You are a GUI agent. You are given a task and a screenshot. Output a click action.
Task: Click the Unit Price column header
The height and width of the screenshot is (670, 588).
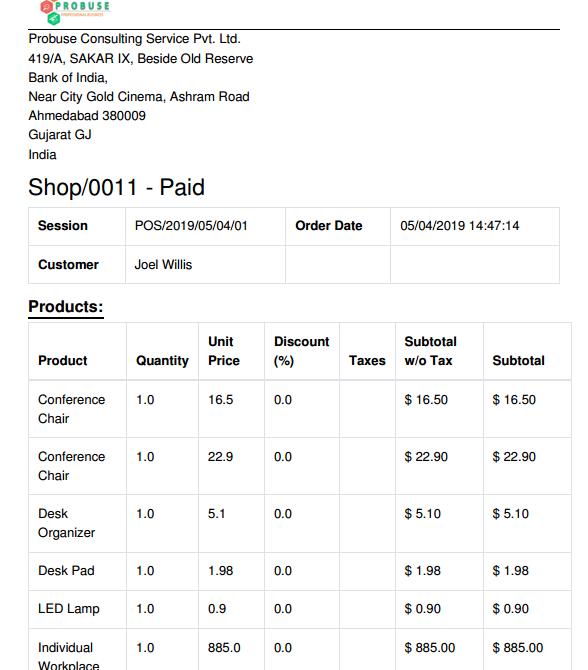point(223,351)
